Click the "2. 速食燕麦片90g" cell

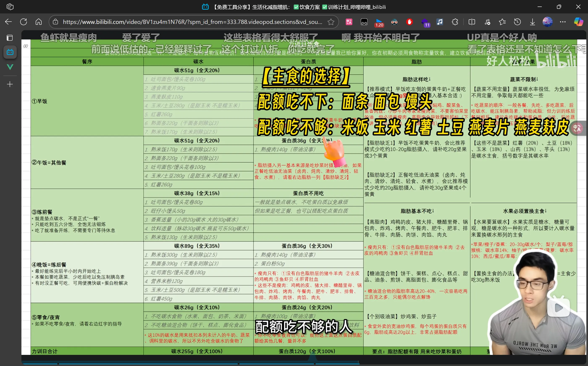pos(198,88)
